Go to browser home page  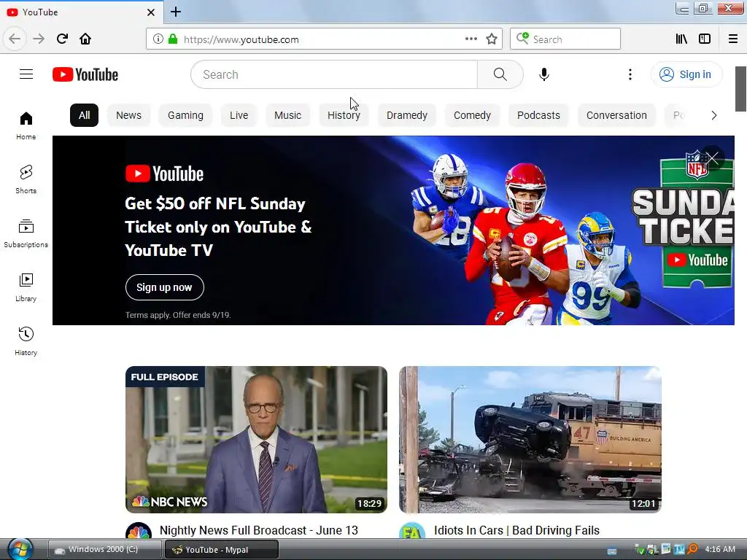coord(85,39)
